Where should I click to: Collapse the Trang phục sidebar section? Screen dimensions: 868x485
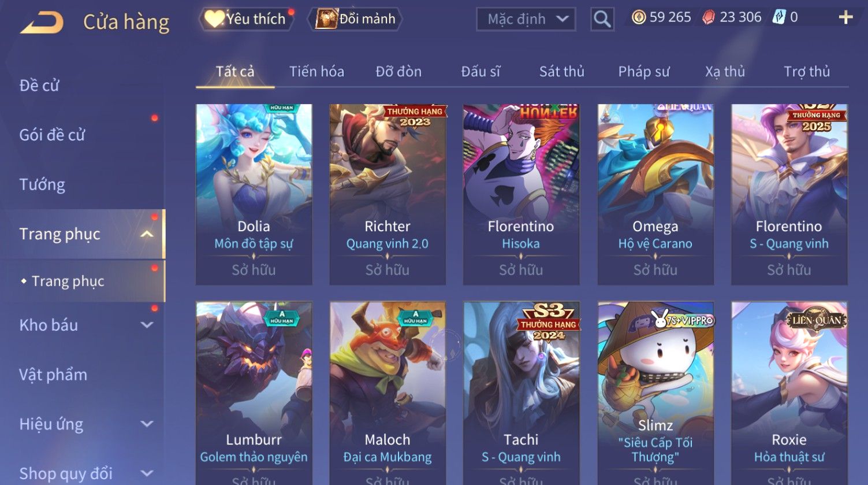[147, 234]
